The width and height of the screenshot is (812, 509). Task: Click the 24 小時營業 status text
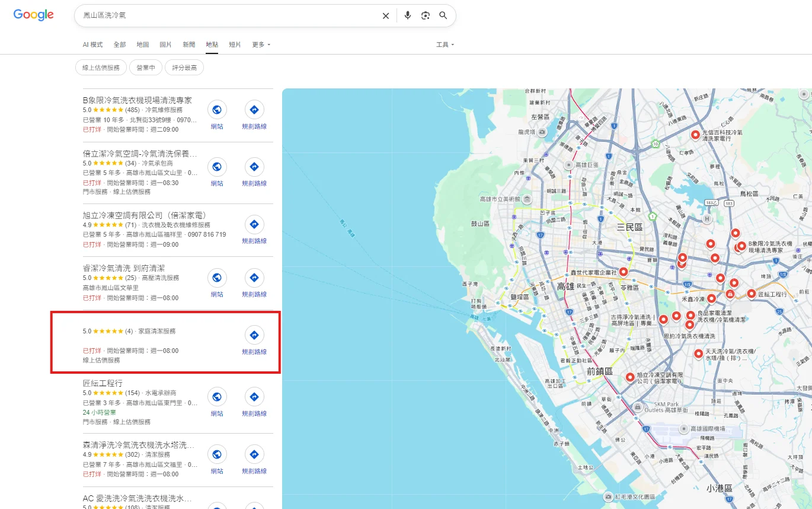[x=100, y=412]
